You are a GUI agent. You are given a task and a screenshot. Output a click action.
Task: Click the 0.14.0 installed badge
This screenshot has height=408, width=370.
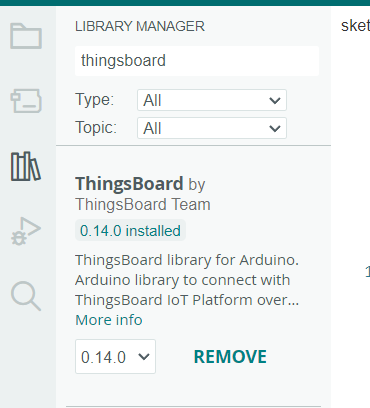[x=130, y=231]
